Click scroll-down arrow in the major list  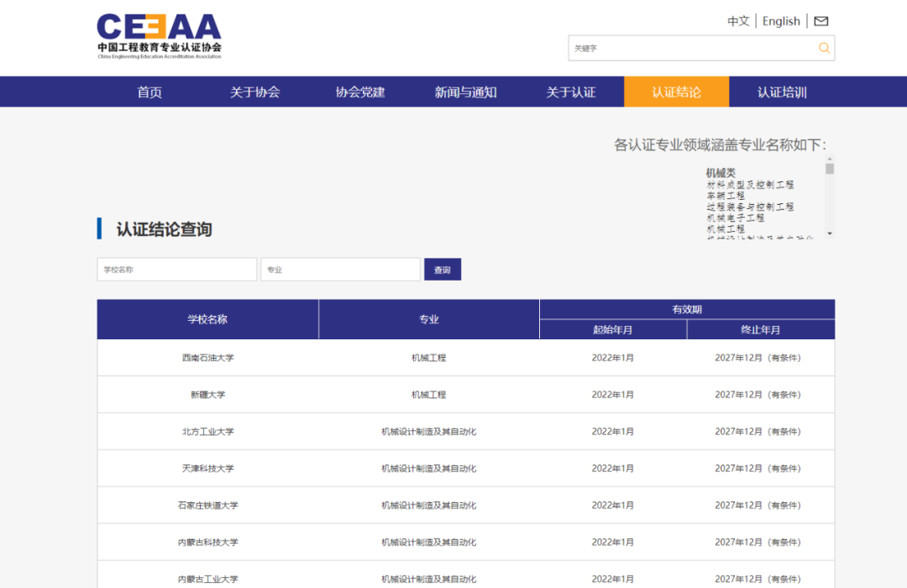(830, 234)
